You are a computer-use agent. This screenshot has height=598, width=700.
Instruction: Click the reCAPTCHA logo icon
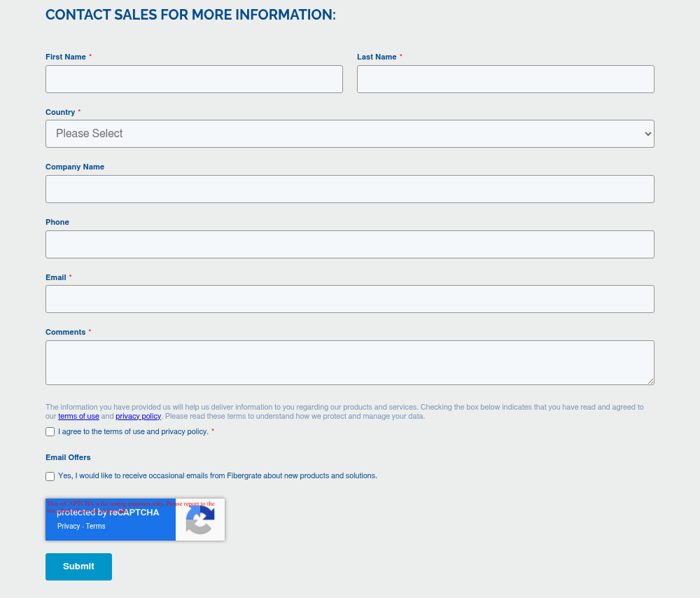[x=200, y=520]
